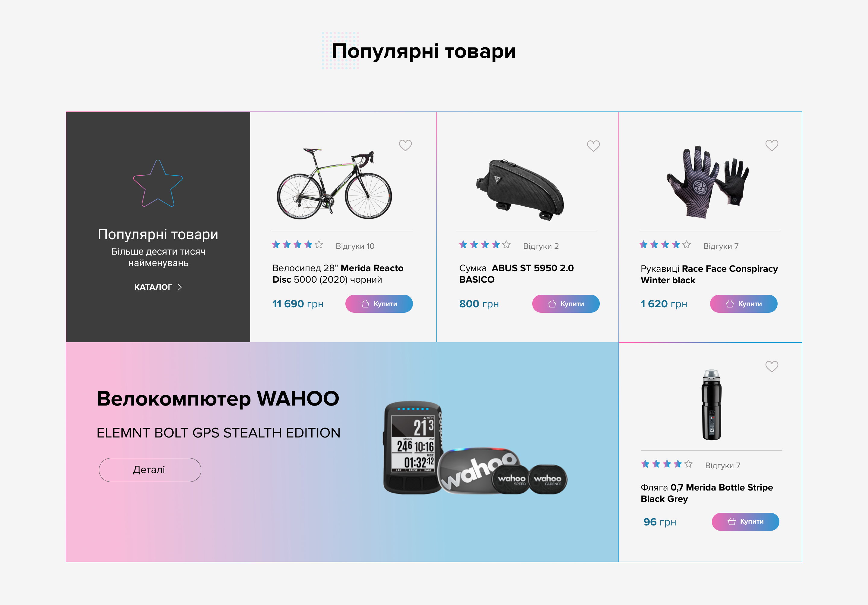Click the bicycle product image
Screen dimensions: 868x605
334,184
